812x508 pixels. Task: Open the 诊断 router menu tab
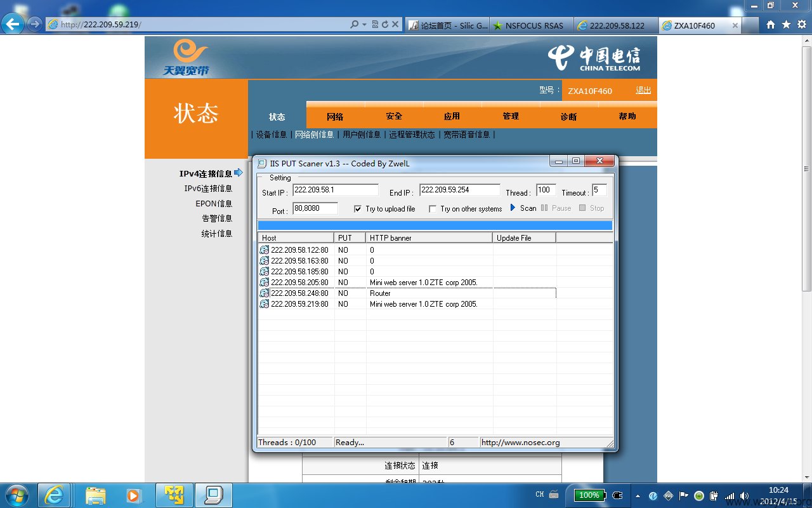(569, 116)
